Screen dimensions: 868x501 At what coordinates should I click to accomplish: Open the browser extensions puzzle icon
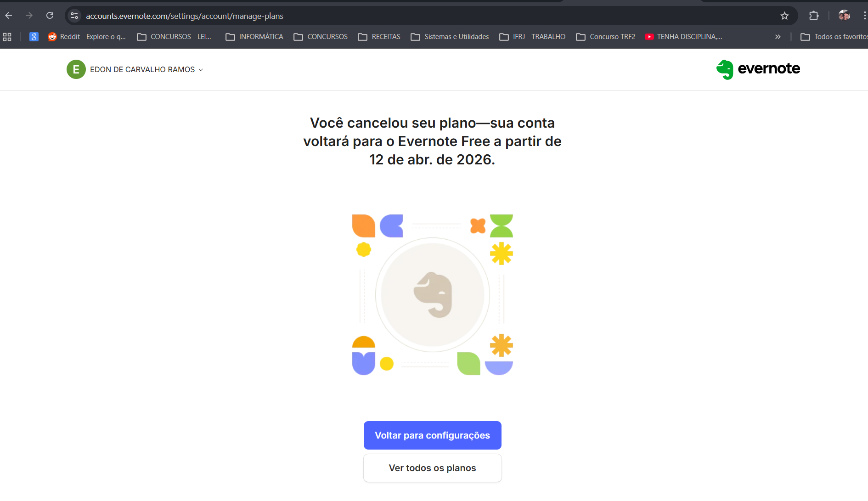tap(814, 16)
